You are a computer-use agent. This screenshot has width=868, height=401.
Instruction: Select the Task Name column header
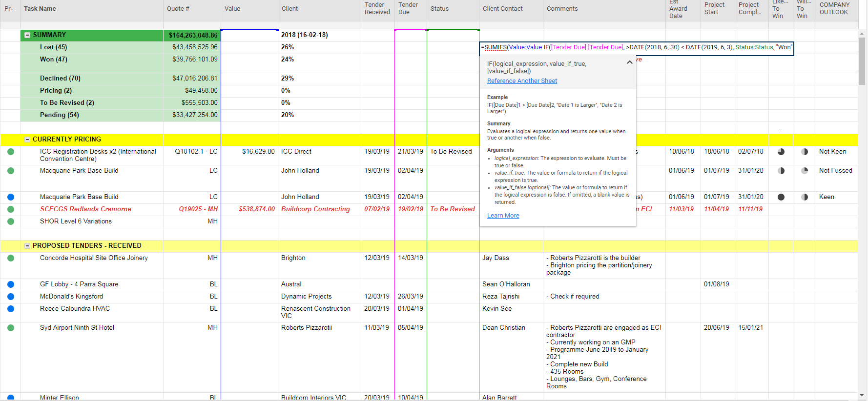[x=92, y=10]
